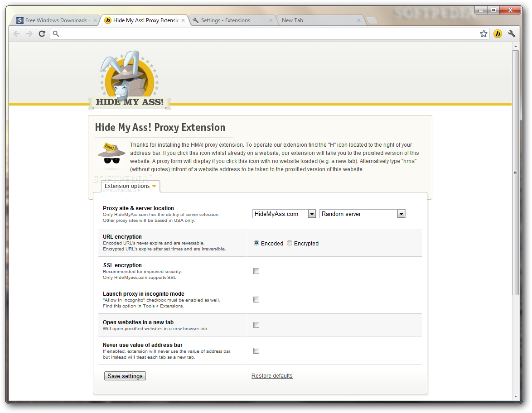Click the magnifier icon in the address bar
The width and height of the screenshot is (532, 413).
coord(56,34)
